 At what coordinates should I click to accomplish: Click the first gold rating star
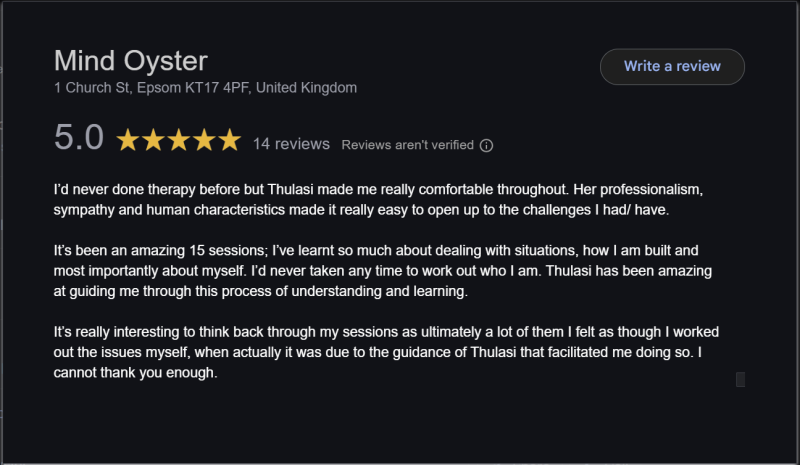[128, 141]
